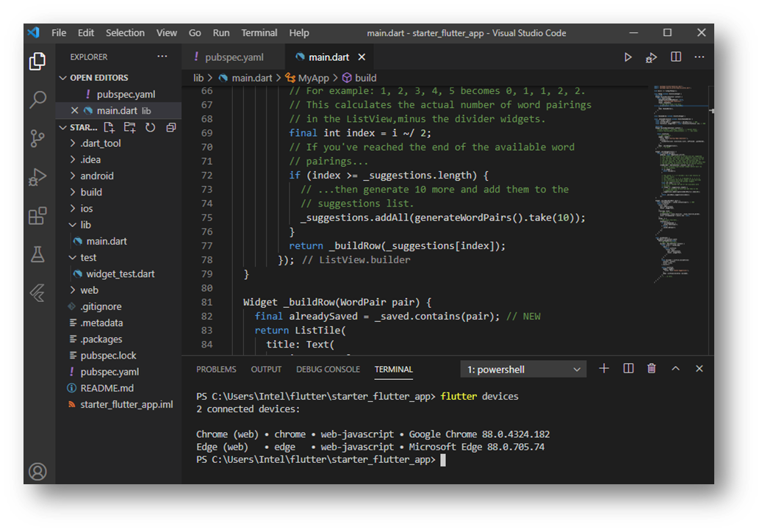This screenshot has height=532, width=762.
Task: Select the Terminal panel tab
Action: [393, 370]
